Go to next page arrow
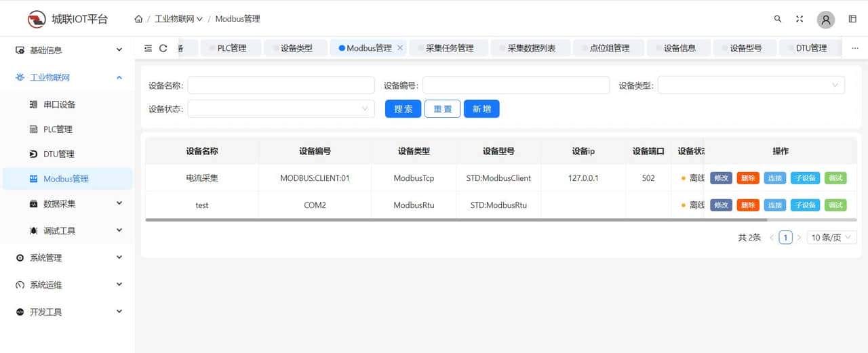This screenshot has width=868, height=353. point(799,238)
